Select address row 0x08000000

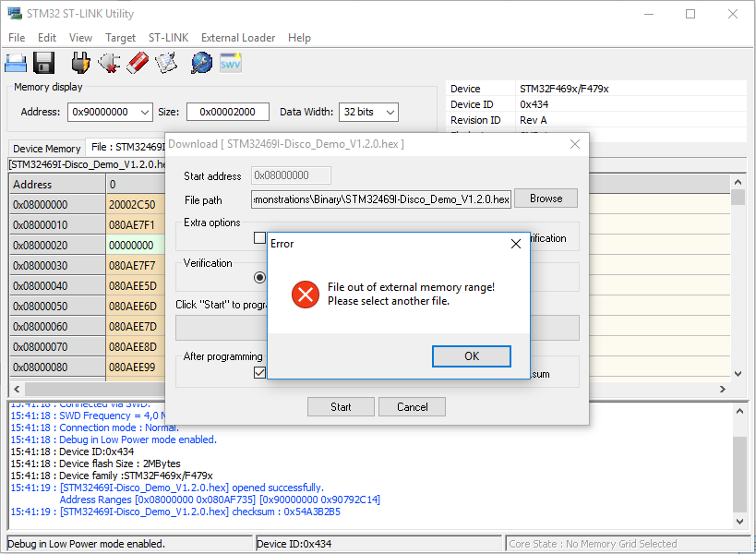click(x=57, y=205)
